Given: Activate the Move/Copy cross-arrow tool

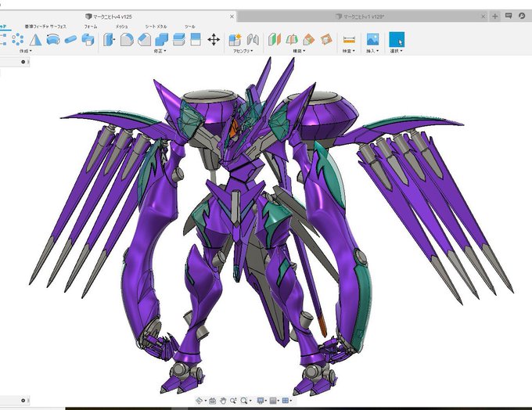Looking at the screenshot, I should (x=214, y=40).
